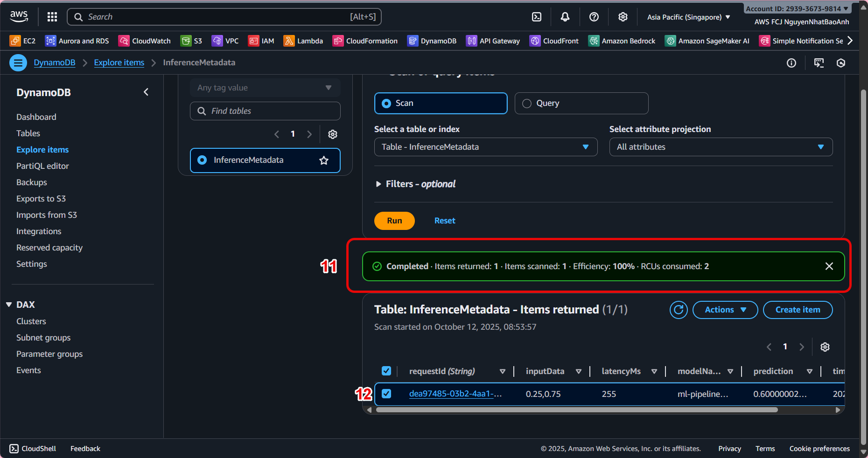
Task: Open CloudShell from the footer
Action: coord(33,449)
